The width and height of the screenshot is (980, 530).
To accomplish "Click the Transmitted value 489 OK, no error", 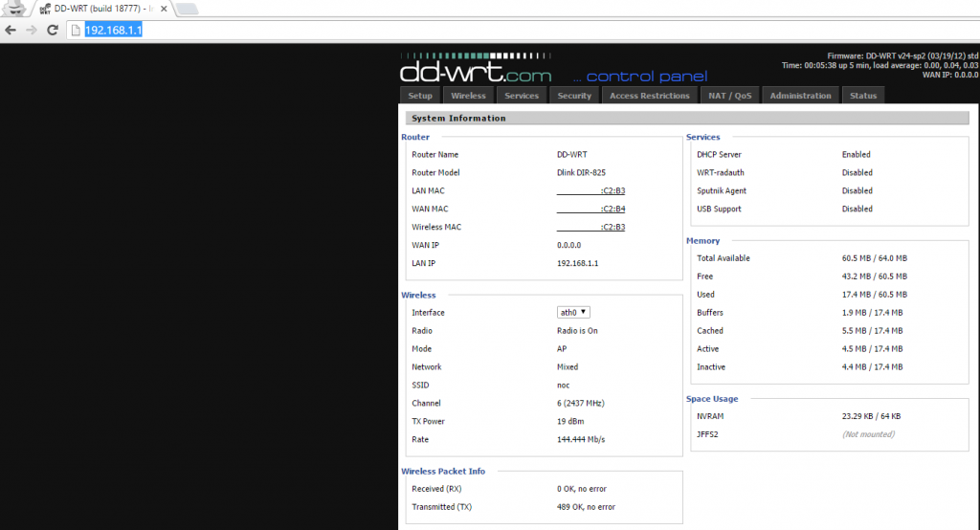I will click(586, 507).
